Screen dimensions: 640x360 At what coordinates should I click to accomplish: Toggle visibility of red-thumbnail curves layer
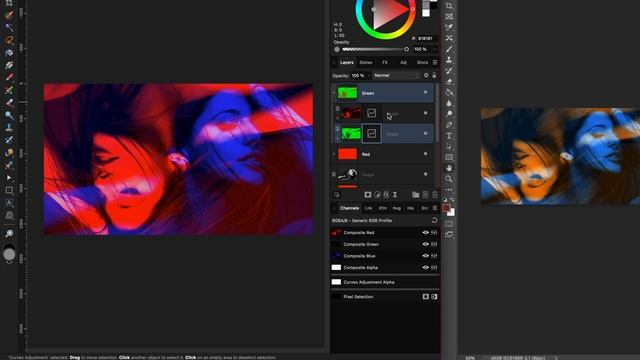click(x=425, y=113)
